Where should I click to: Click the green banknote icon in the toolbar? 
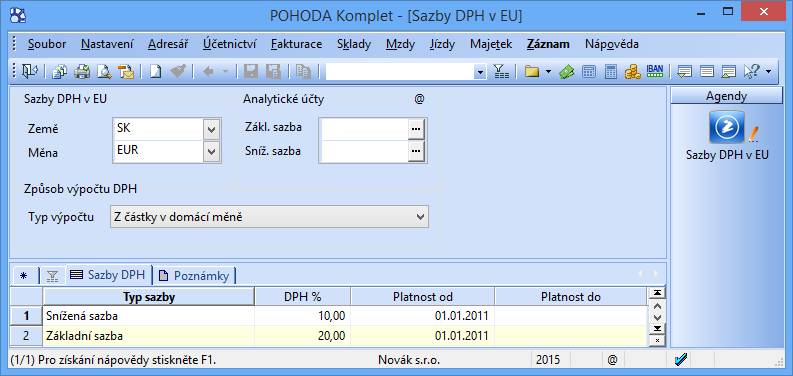[566, 72]
